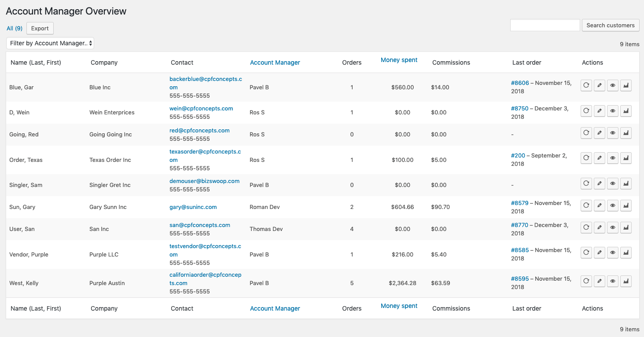Click eye icon for West, Kelly
The height and width of the screenshot is (337, 644).
tap(612, 281)
